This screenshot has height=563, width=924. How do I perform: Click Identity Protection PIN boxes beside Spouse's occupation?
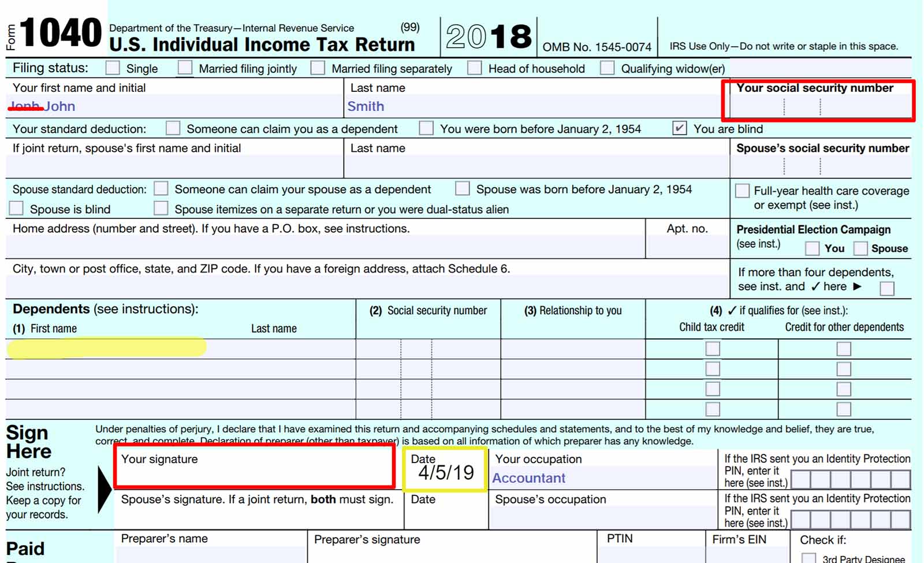[x=851, y=520]
